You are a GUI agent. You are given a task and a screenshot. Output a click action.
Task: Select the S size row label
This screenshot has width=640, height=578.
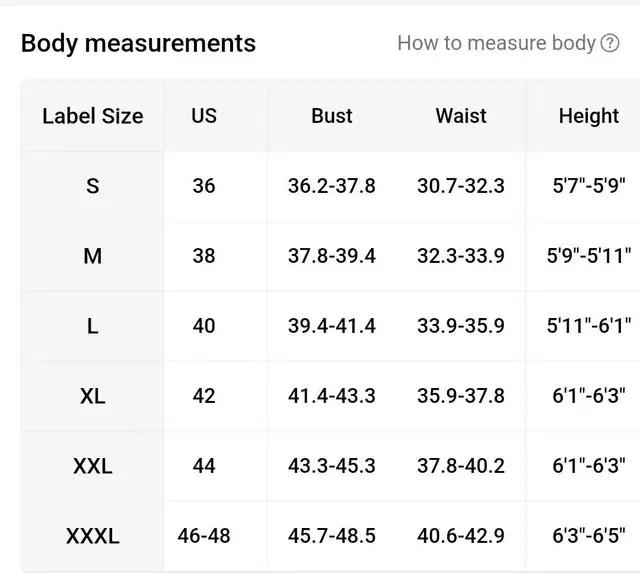(93, 186)
